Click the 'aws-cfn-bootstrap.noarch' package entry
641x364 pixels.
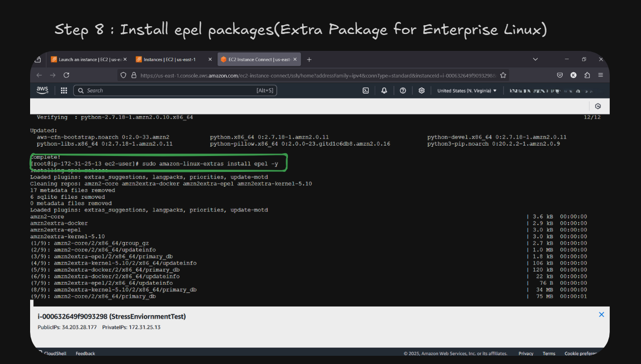(x=103, y=137)
